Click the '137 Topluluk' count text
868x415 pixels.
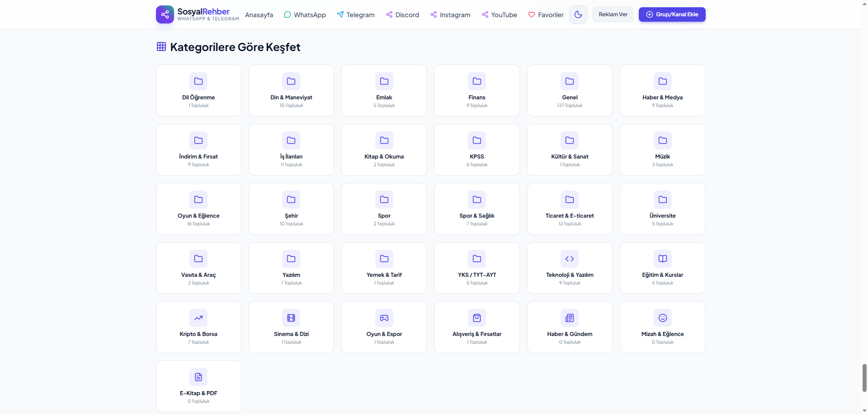point(570,106)
